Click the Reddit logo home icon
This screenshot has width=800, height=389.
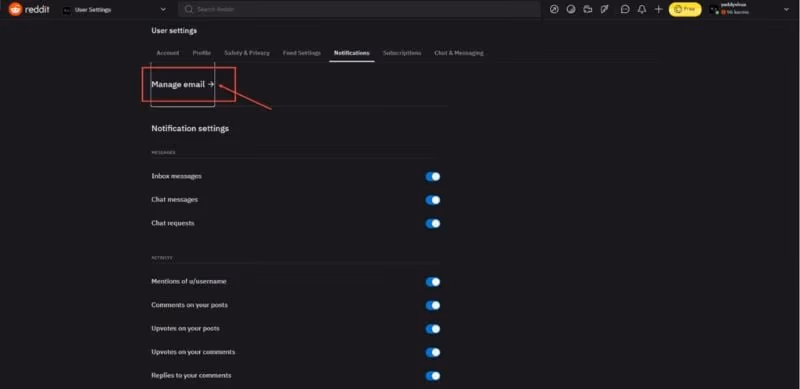click(x=15, y=9)
